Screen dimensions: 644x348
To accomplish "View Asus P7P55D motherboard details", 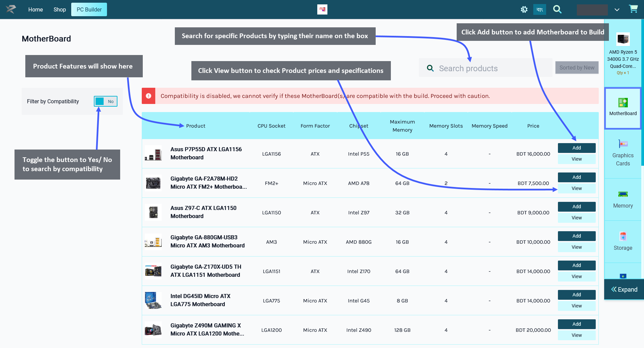I will (576, 159).
